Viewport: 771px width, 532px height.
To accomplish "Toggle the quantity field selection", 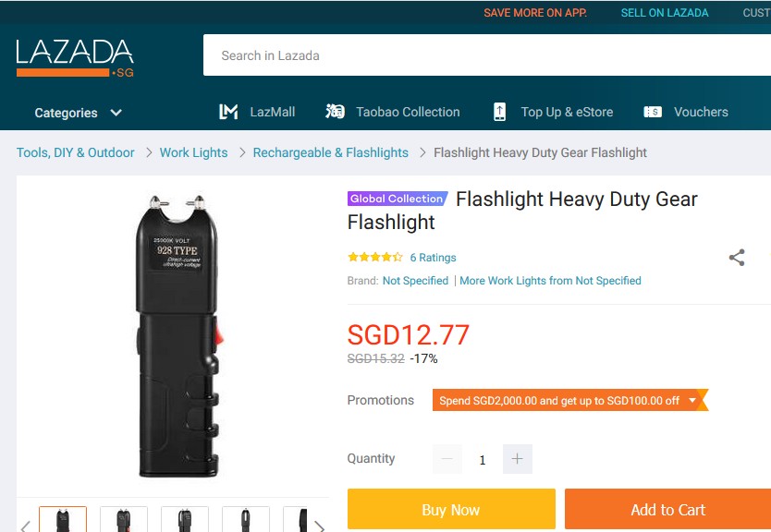I will click(482, 459).
